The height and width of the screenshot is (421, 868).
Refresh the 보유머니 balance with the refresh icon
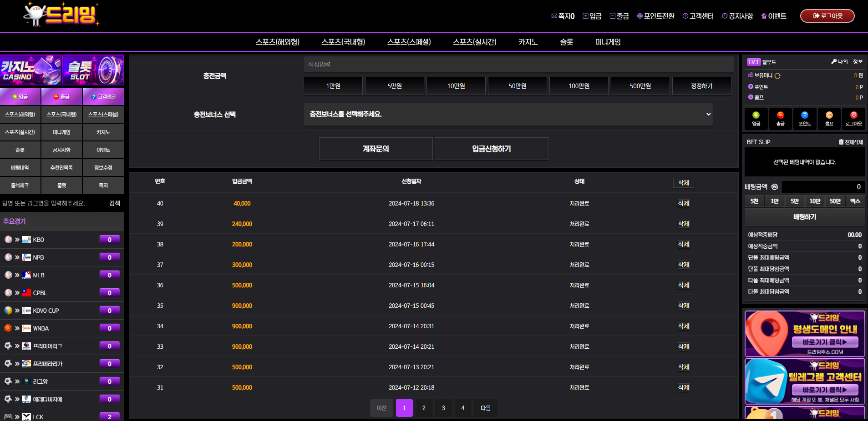[x=777, y=76]
